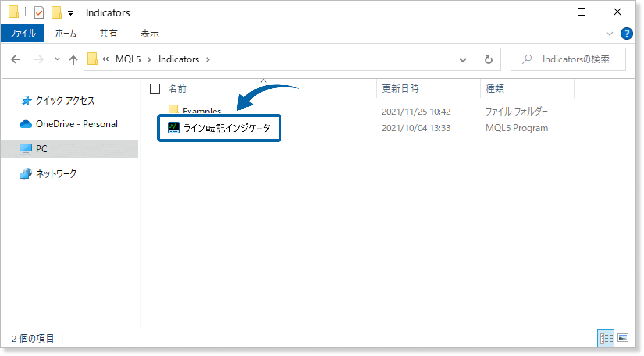Switch to large icons view layout
The height and width of the screenshot is (356, 644).
(623, 338)
